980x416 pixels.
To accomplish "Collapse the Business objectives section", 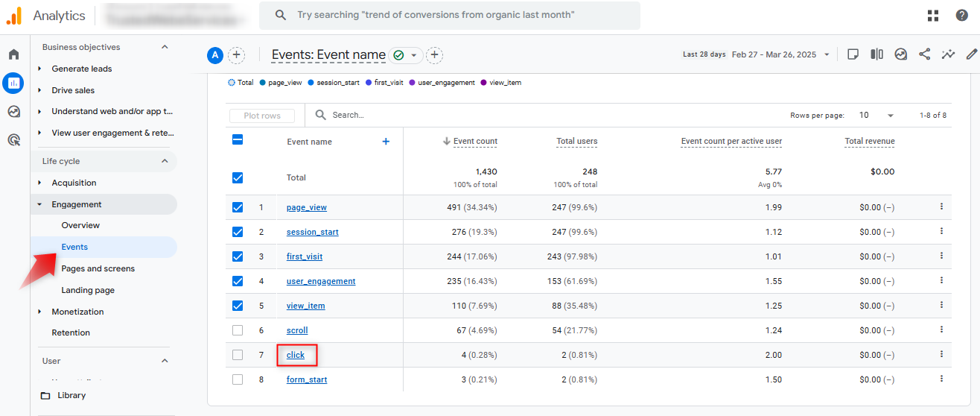I will tap(165, 47).
